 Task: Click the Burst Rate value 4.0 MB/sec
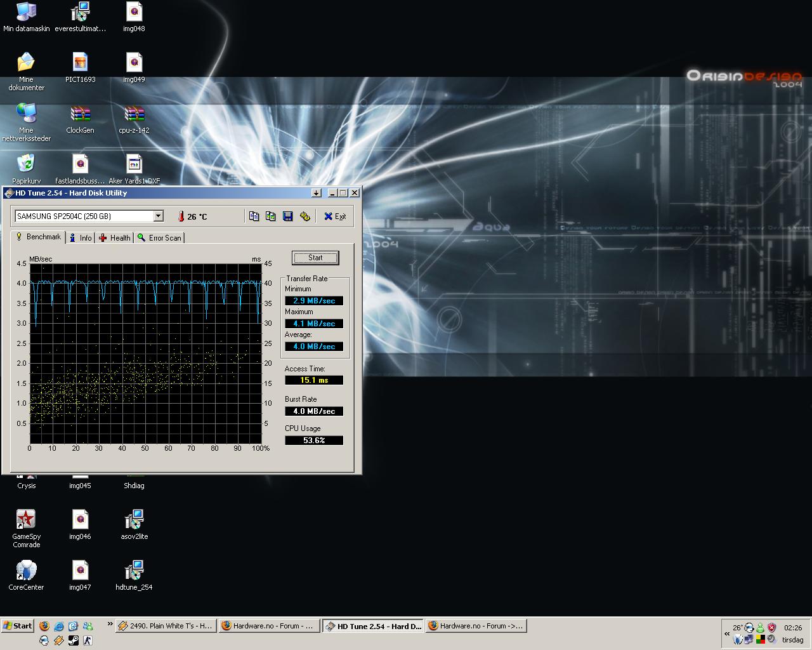[x=314, y=411]
